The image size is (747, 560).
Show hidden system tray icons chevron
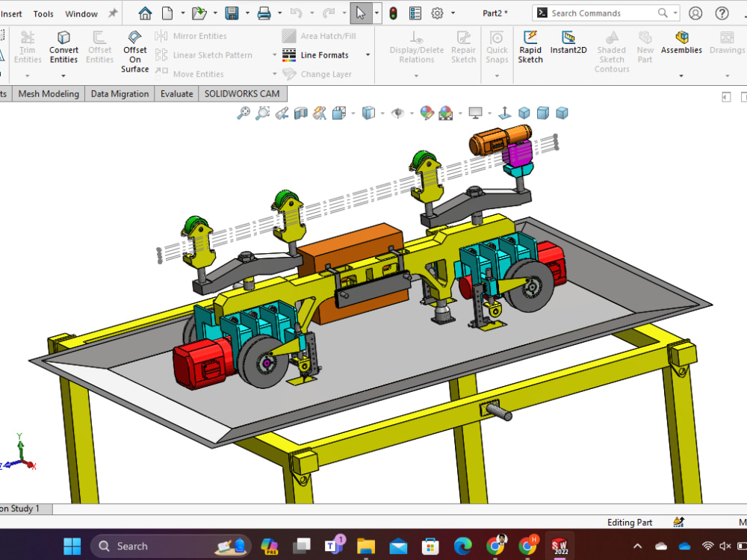637,547
